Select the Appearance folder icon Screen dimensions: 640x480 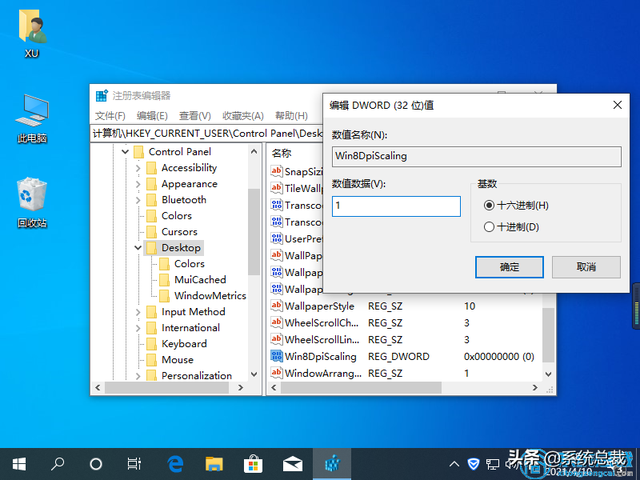click(x=151, y=184)
